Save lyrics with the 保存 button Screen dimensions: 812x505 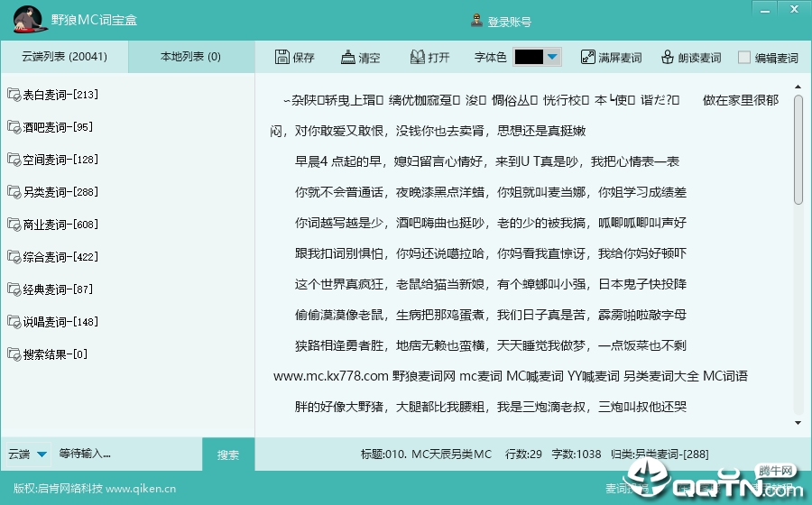(295, 57)
